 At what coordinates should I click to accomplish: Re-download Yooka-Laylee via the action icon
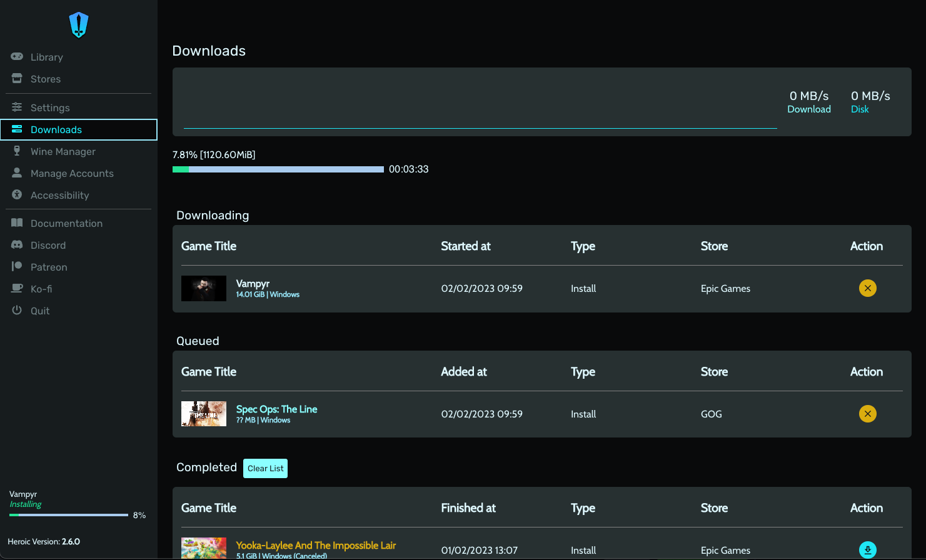click(867, 550)
